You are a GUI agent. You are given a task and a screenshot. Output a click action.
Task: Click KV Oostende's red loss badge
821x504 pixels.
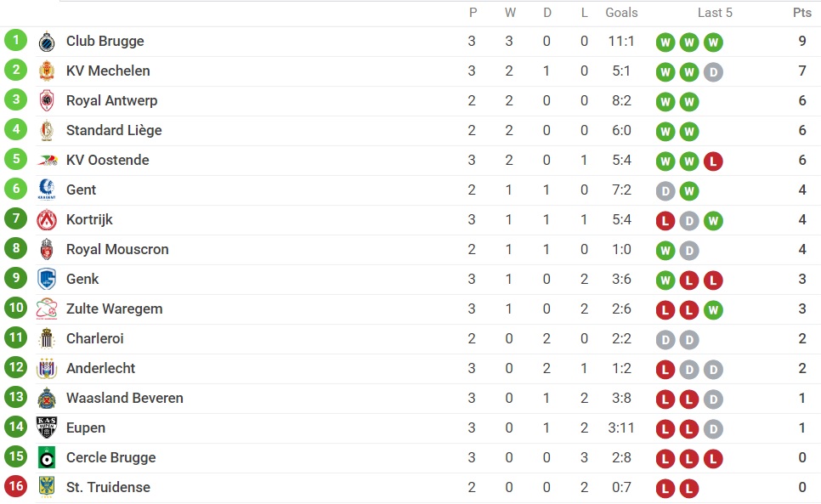(713, 161)
